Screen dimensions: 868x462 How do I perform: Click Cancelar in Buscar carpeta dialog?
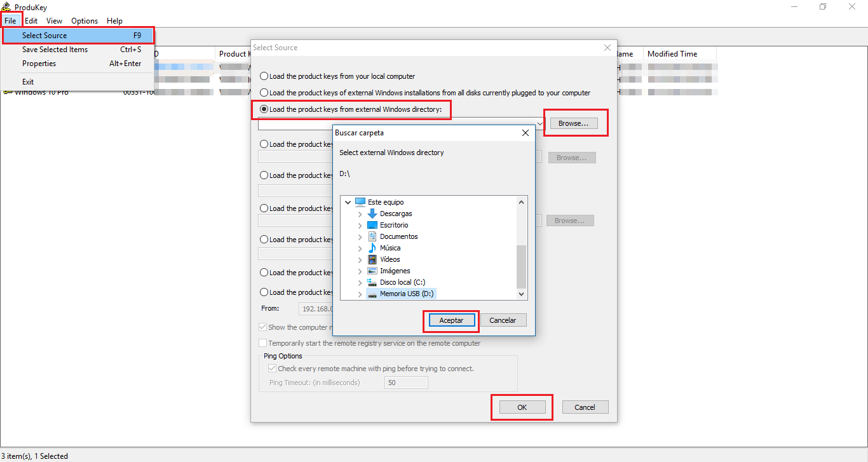(503, 320)
